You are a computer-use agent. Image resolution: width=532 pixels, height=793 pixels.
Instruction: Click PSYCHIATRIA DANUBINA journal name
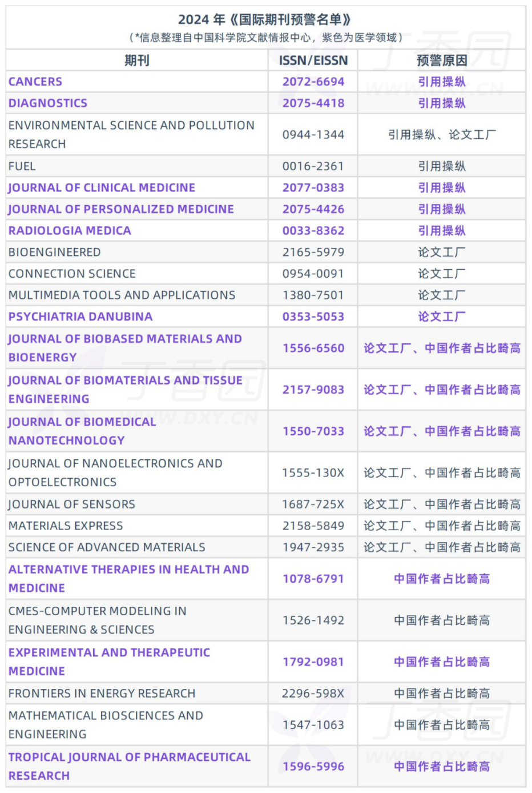point(80,317)
